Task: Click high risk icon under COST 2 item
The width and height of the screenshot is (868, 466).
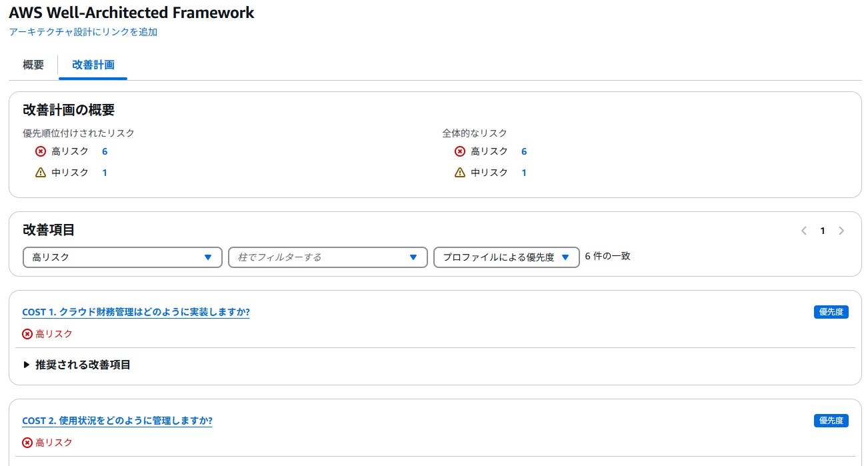Action: pos(27,443)
